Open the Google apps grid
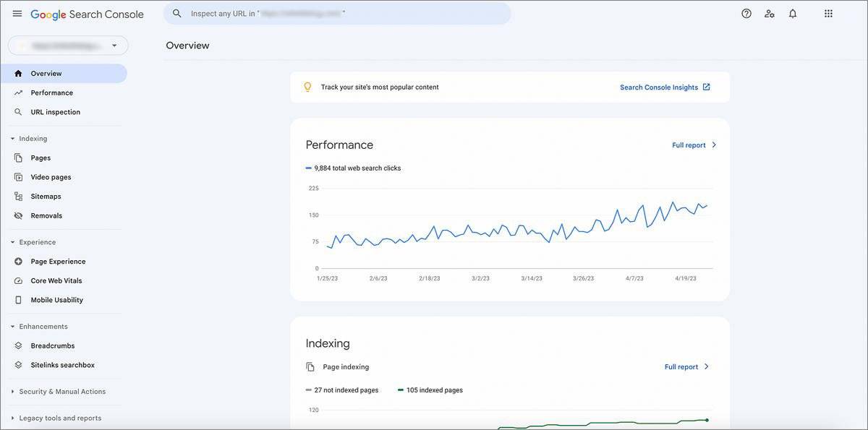868x430 pixels. tap(829, 14)
